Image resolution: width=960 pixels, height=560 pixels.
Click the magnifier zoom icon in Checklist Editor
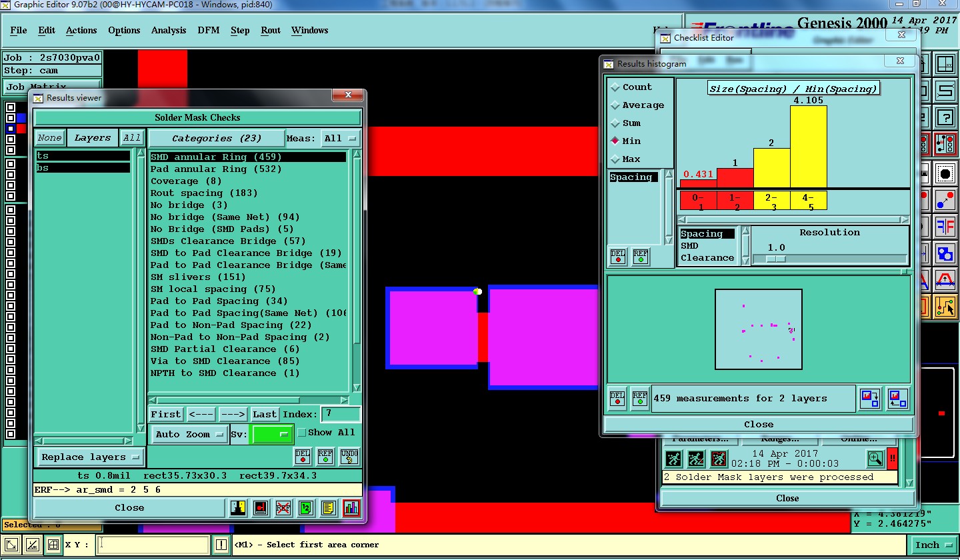click(875, 458)
